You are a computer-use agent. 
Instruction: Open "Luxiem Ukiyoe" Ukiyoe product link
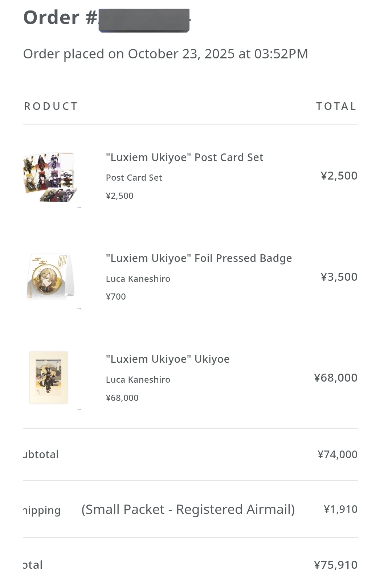point(167,359)
